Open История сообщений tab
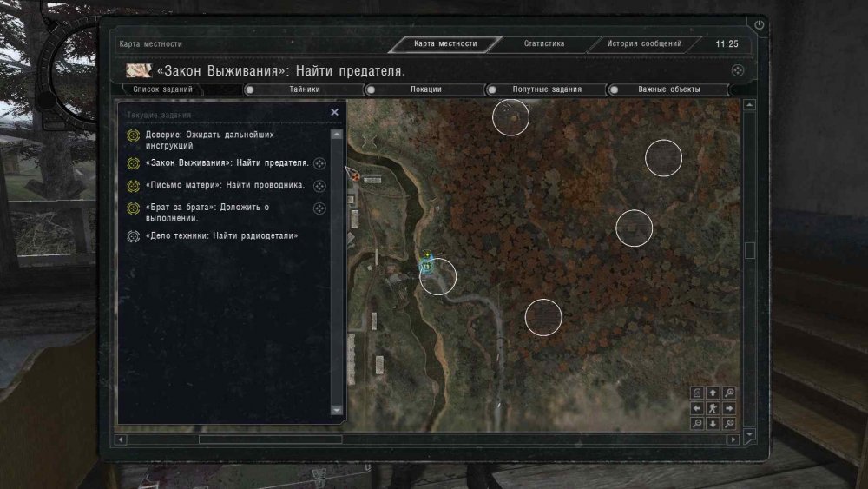The image size is (868, 489). [x=644, y=43]
